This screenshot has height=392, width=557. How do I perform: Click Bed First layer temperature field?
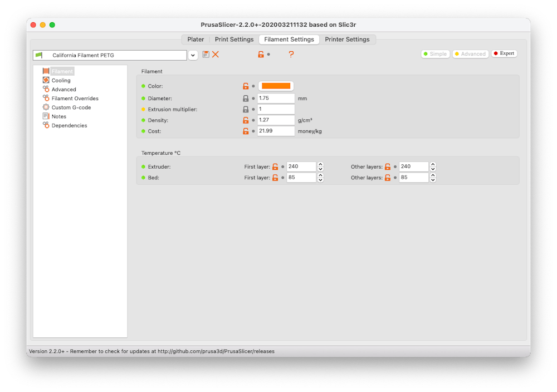point(301,178)
